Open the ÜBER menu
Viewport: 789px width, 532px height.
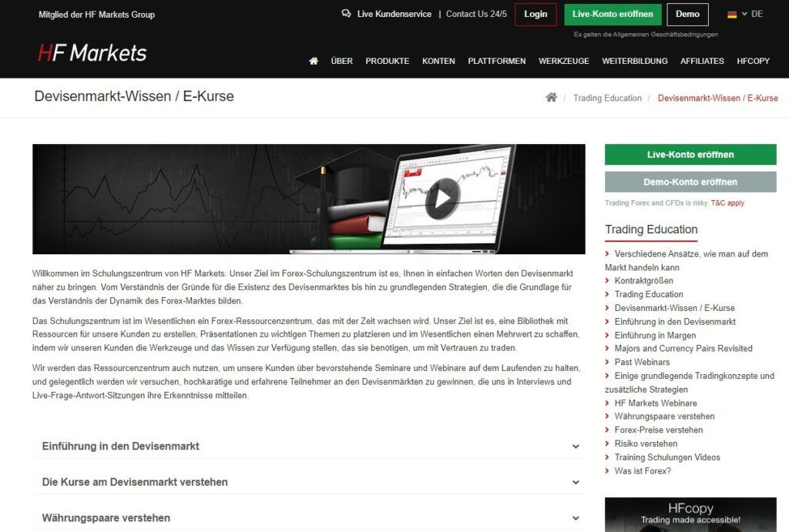[341, 61]
